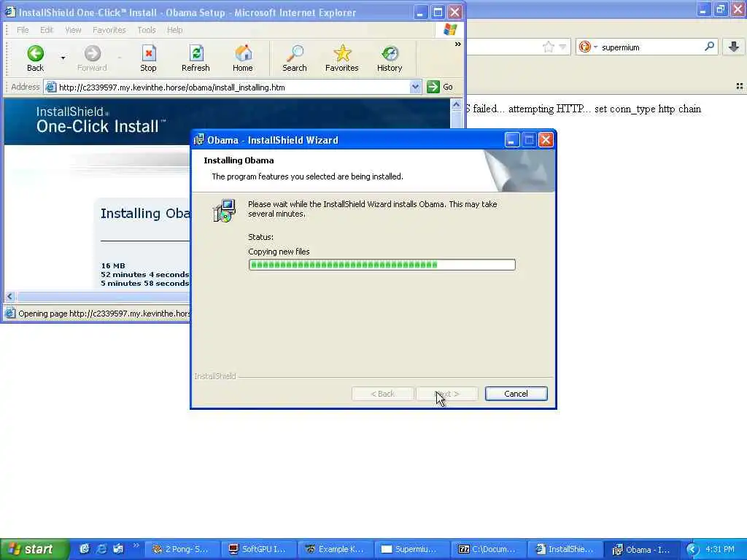Click the bookmark star in background browser
The image size is (747, 560).
coord(549,47)
